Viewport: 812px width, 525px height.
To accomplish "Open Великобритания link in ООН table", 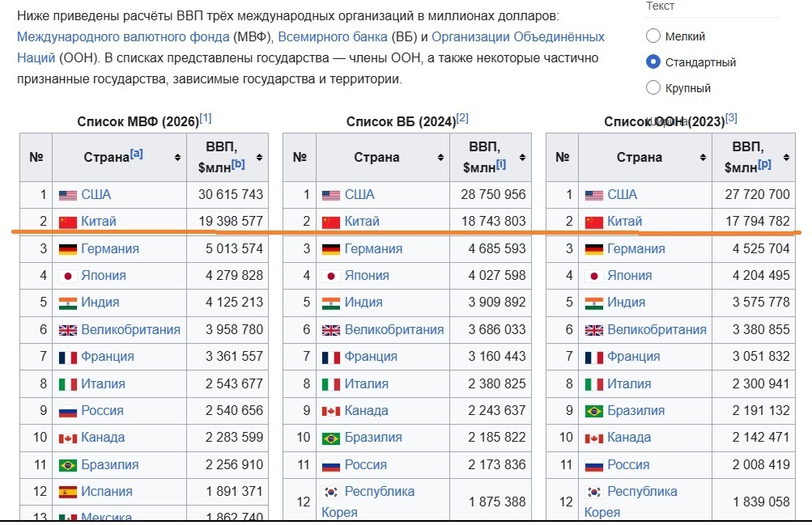I will (x=657, y=329).
